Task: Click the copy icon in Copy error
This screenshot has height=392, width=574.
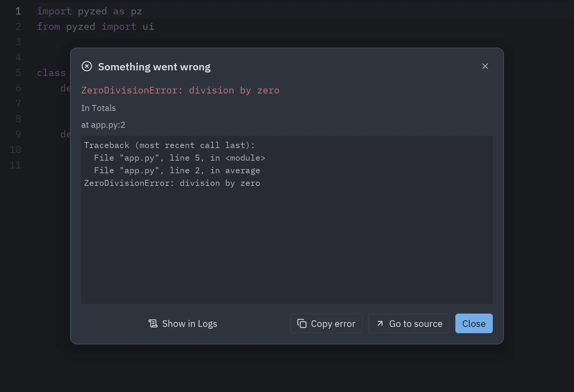Action: tap(302, 323)
